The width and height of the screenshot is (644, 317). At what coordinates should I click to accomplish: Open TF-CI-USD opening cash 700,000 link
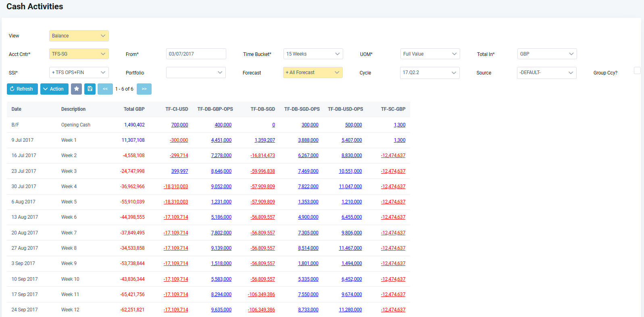(x=179, y=125)
